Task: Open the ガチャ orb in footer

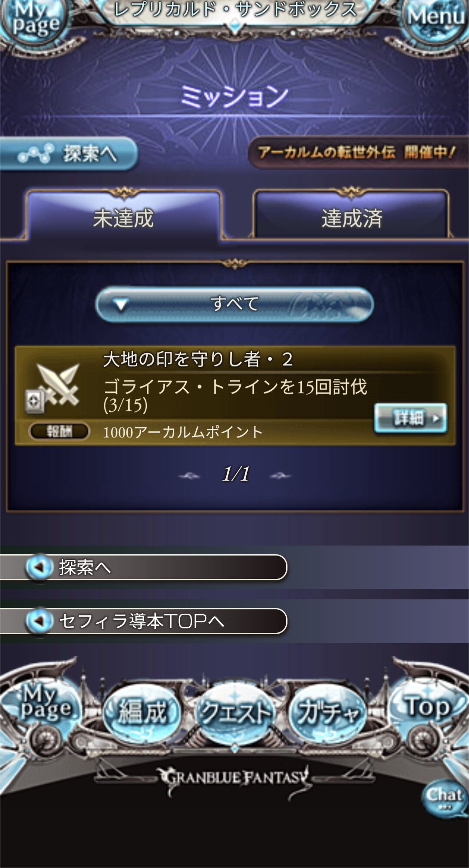Action: [x=328, y=713]
